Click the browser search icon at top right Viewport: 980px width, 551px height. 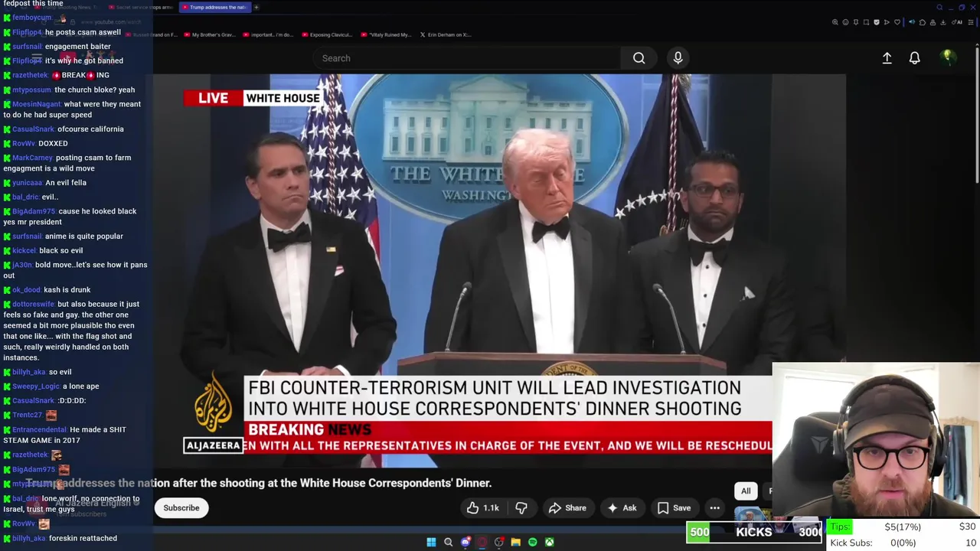(x=939, y=8)
